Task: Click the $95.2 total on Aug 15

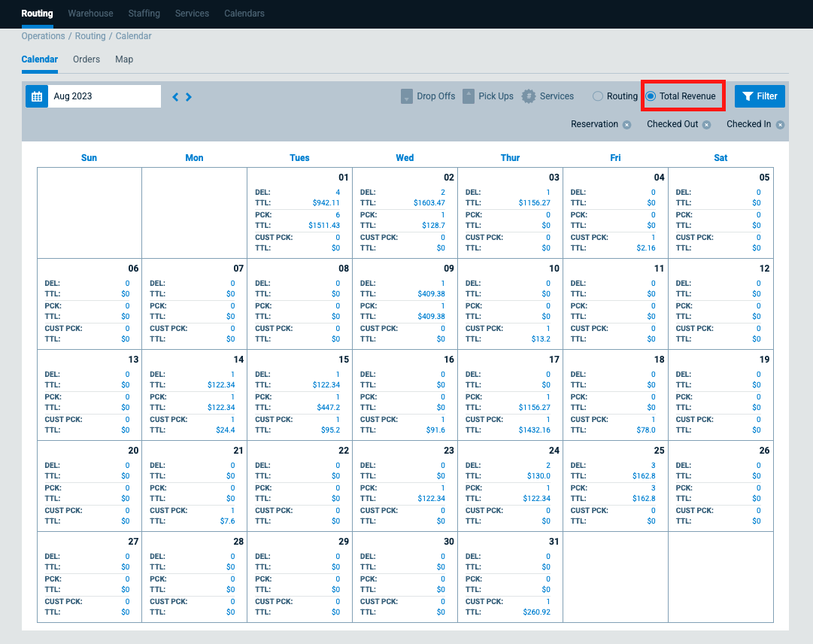Action: (331, 430)
